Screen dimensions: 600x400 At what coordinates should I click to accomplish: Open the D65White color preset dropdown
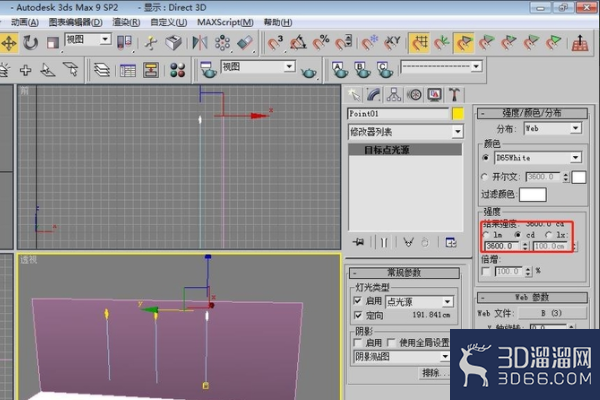(538, 157)
